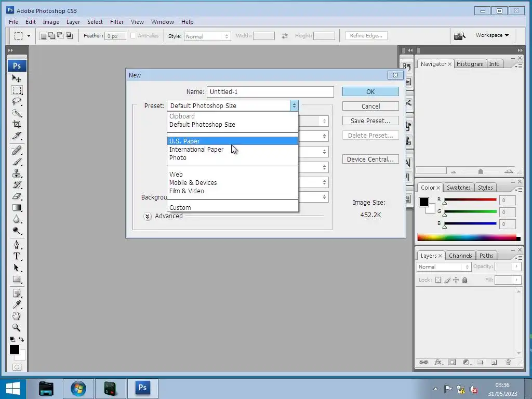Screen dimensions: 532x399
Task: Click the toolbox foreground color swatch
Action: (14, 350)
